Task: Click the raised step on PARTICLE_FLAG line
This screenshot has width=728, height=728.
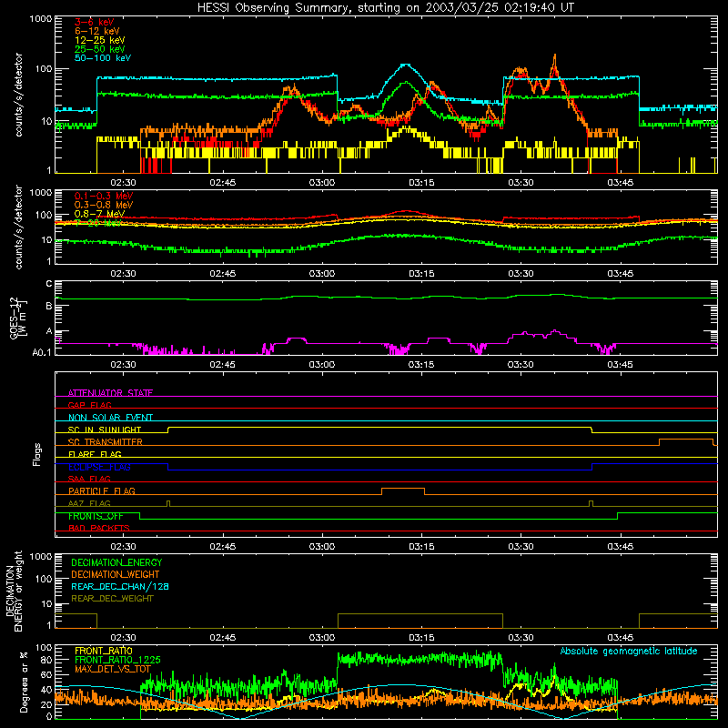Action: (403, 489)
